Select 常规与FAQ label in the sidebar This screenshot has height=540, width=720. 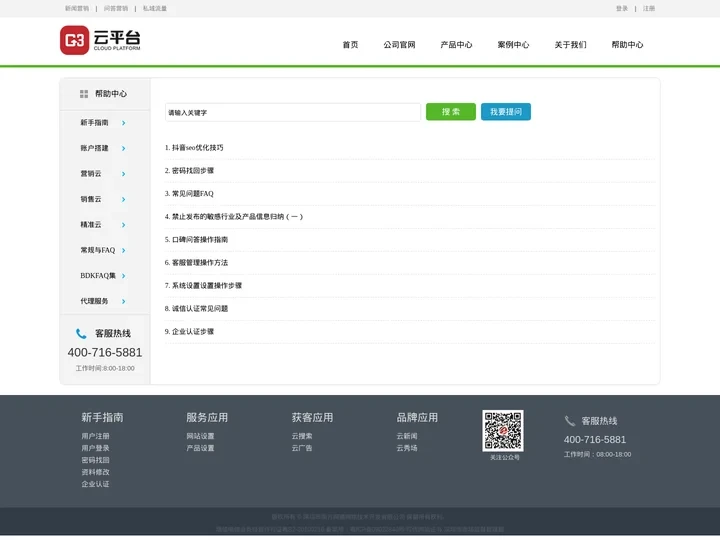pyautogui.click(x=98, y=250)
